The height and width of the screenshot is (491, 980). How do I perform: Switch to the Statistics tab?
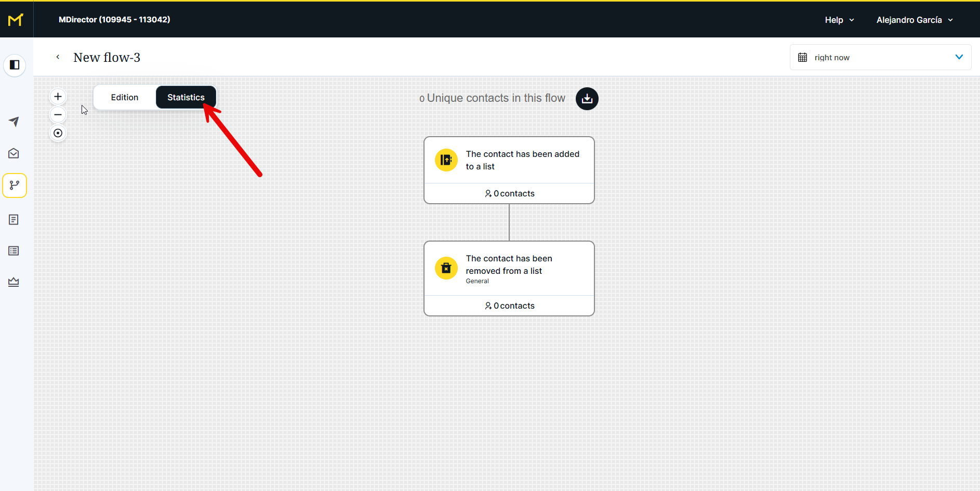point(186,98)
